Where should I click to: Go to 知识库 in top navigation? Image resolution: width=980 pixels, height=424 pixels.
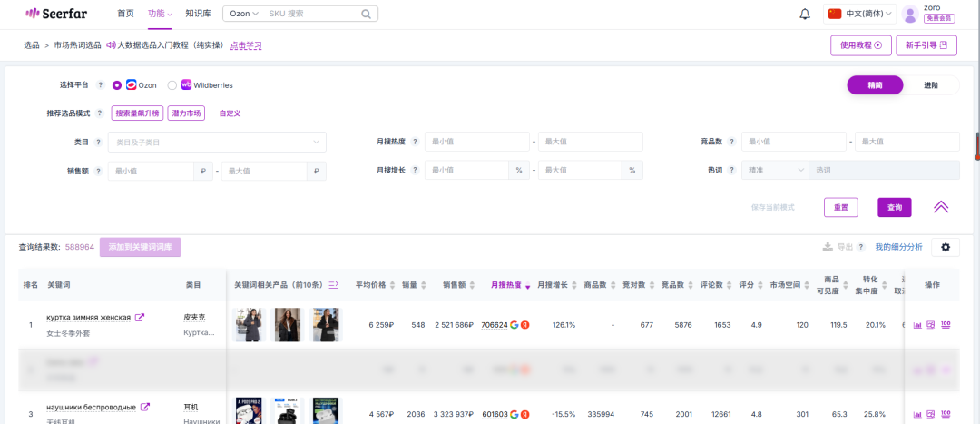[x=198, y=14]
